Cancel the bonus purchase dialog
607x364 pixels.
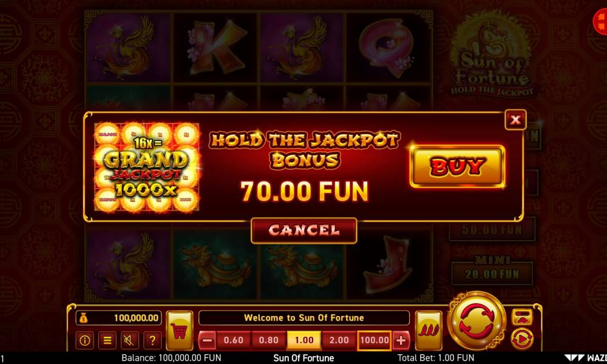[x=304, y=231]
